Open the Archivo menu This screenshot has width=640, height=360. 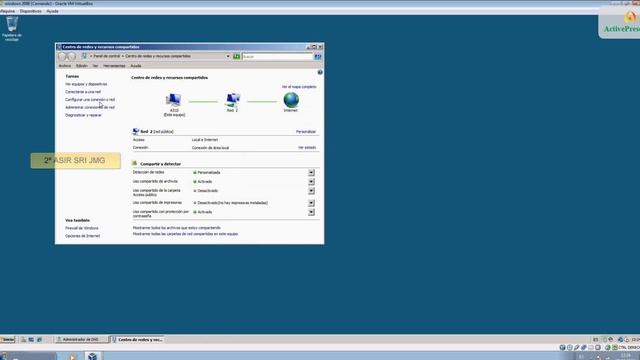64,66
